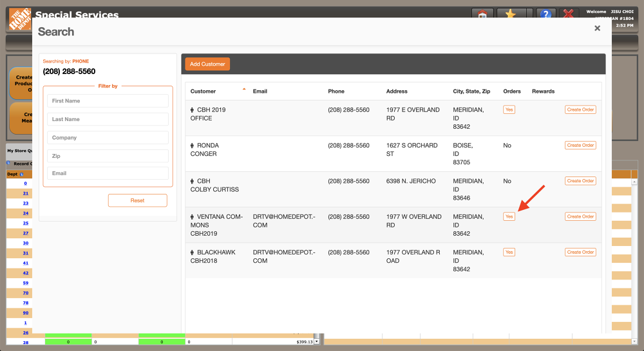The height and width of the screenshot is (351, 644).
Task: Click into the Zip filter field
Action: pyautogui.click(x=108, y=156)
